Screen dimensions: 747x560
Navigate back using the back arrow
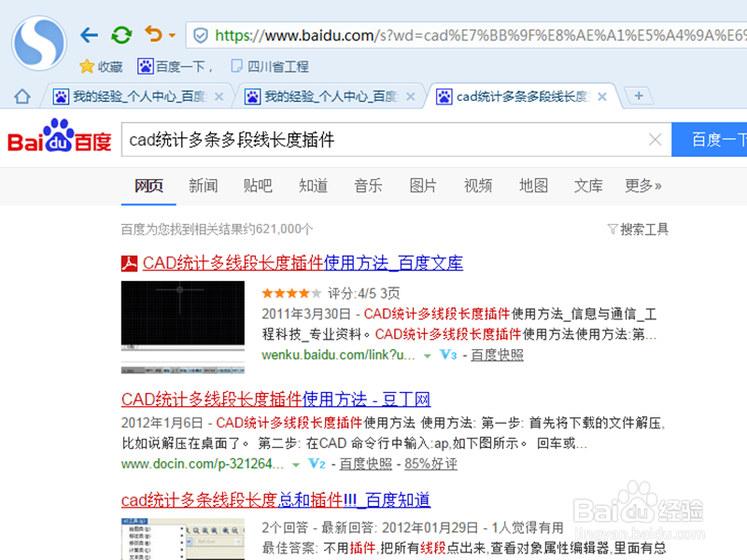point(89,34)
